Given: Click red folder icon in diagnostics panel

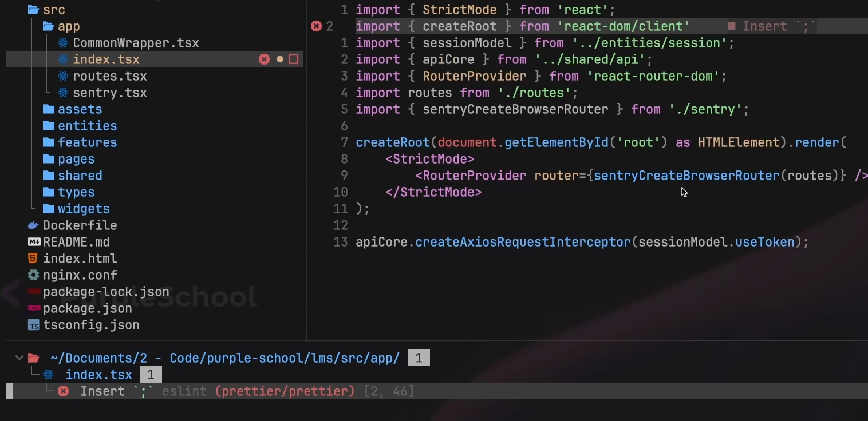Looking at the screenshot, I should tap(34, 358).
